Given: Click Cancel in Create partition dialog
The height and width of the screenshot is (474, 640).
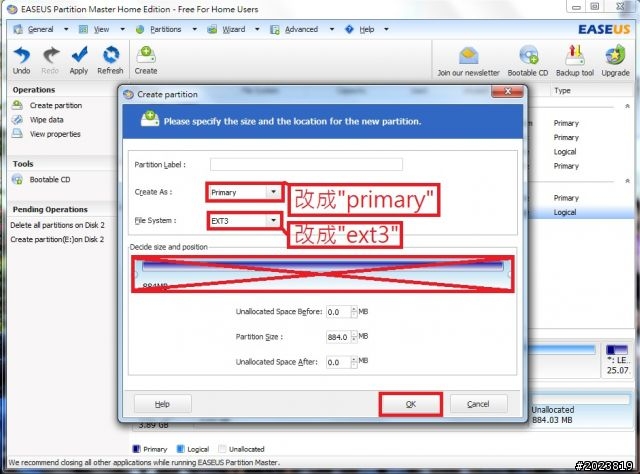Looking at the screenshot, I should tap(478, 404).
